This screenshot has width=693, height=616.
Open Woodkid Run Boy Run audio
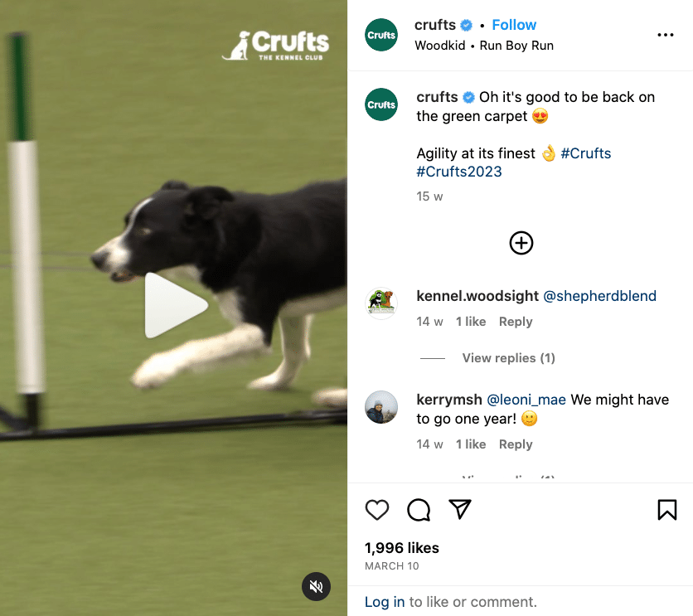coord(484,46)
